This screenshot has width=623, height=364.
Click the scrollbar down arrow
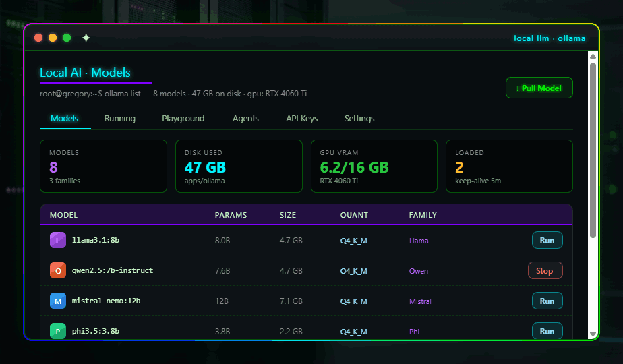[x=593, y=334]
